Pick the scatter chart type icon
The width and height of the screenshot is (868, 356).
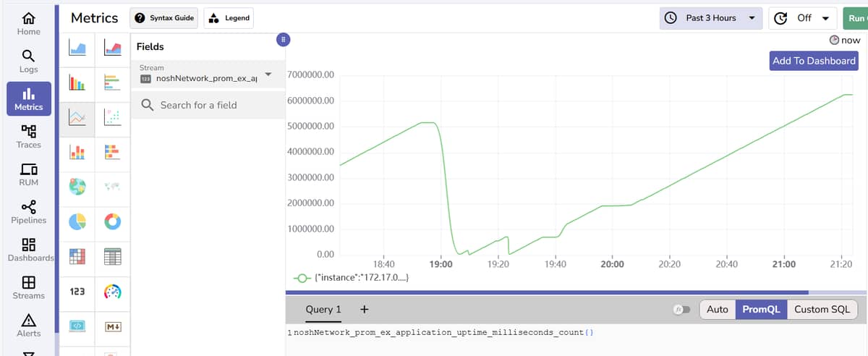[112, 116]
